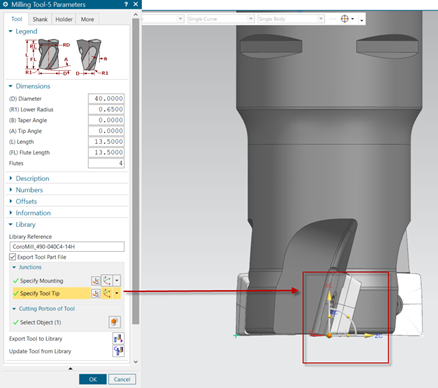Click the (A) Tip Angle field
The width and height of the screenshot is (438, 388).
click(x=106, y=131)
